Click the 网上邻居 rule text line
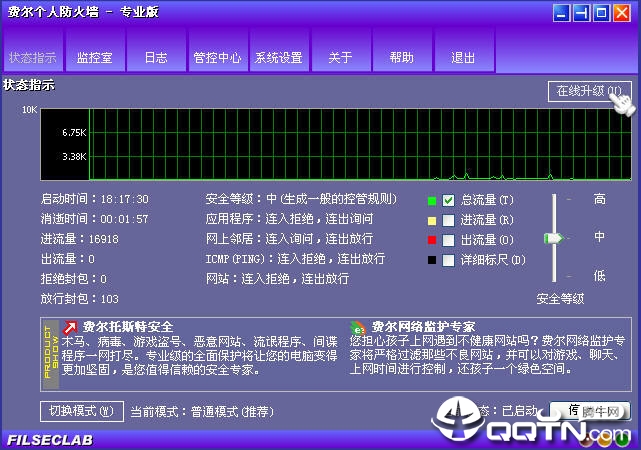The width and height of the screenshot is (641, 450). coord(289,239)
